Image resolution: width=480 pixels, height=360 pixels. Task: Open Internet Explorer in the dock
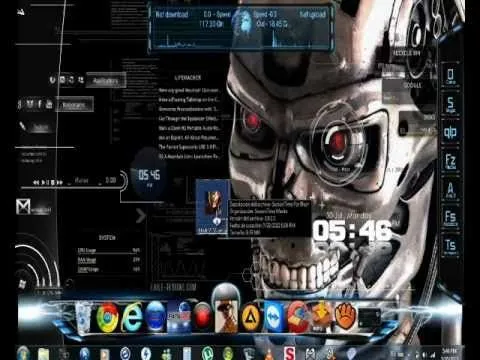(x=131, y=317)
